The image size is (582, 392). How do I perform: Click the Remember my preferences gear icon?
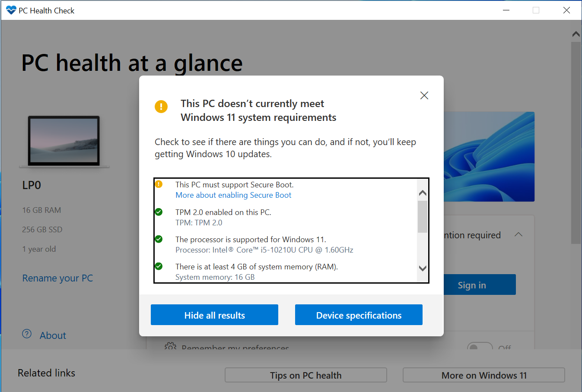170,346
